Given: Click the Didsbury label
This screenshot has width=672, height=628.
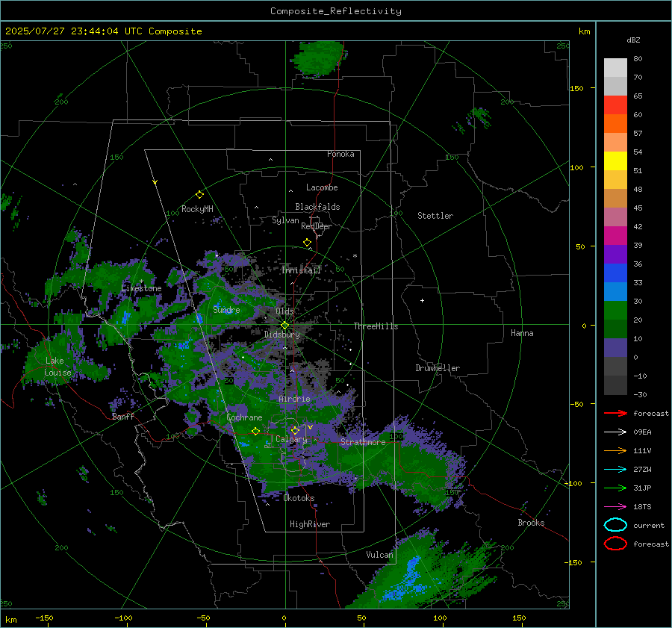Looking at the screenshot, I should [281, 335].
